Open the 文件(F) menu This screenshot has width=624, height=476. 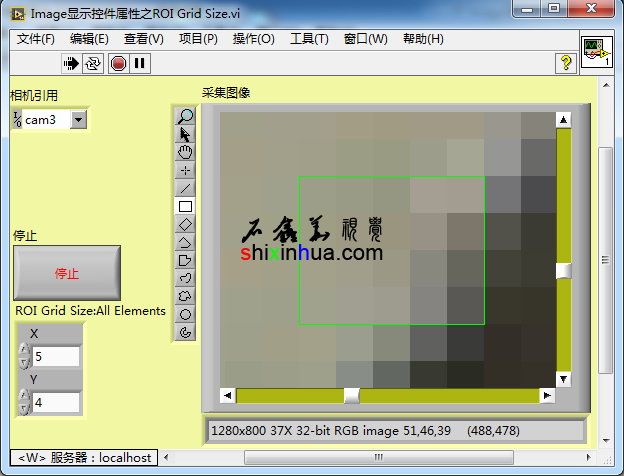pyautogui.click(x=36, y=39)
